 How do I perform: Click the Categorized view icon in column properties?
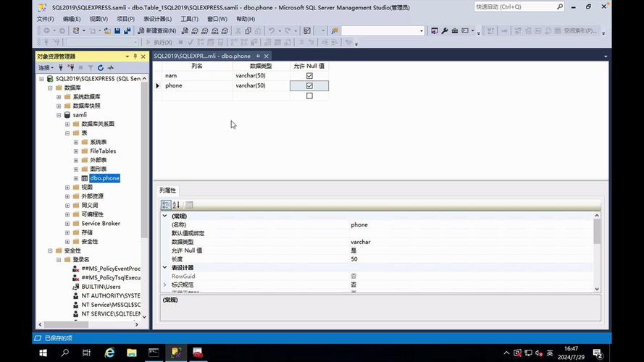coord(166,205)
